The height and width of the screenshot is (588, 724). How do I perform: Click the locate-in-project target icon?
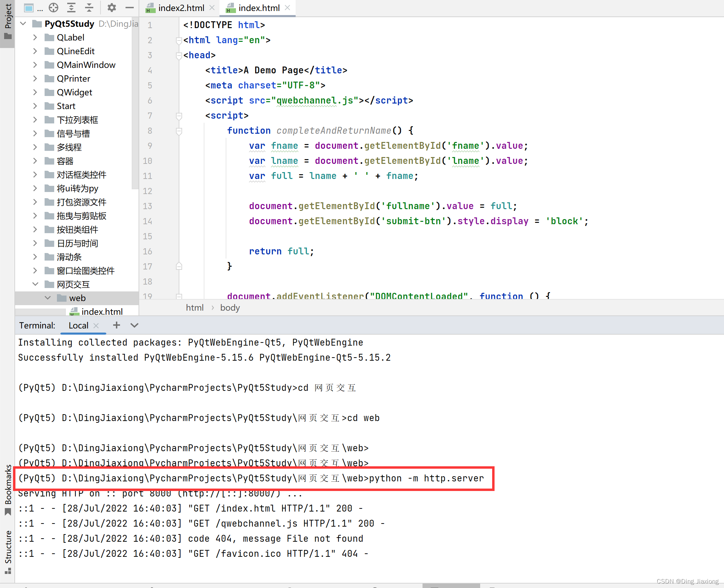pyautogui.click(x=54, y=8)
